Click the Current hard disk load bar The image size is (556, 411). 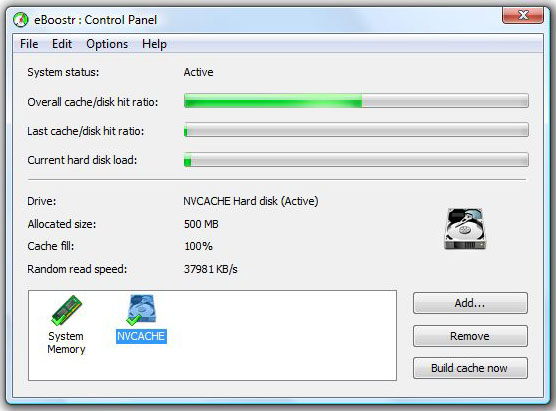tap(356, 160)
